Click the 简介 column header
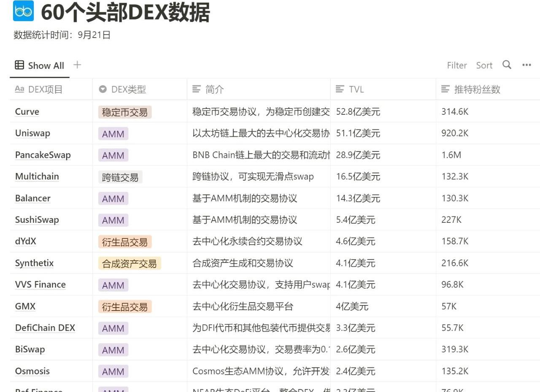 click(259, 89)
